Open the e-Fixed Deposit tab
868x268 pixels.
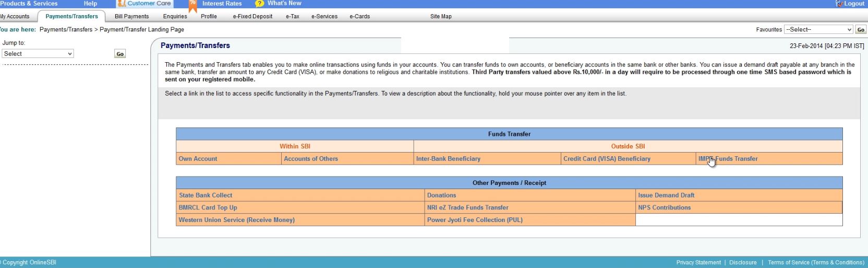pos(252,17)
